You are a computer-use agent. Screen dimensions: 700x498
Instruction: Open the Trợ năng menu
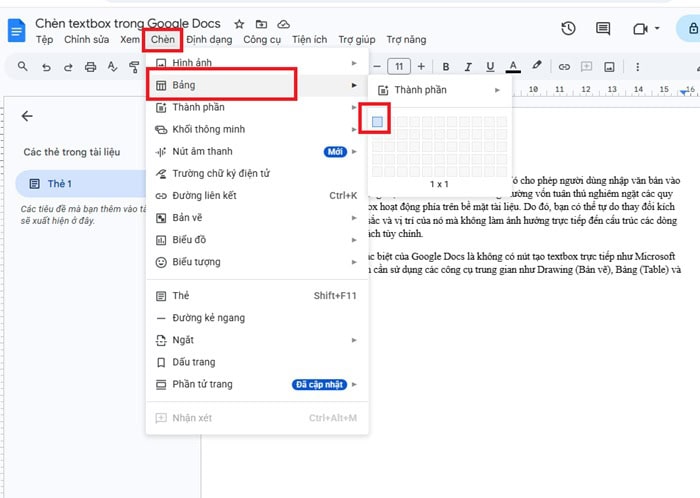coord(406,40)
